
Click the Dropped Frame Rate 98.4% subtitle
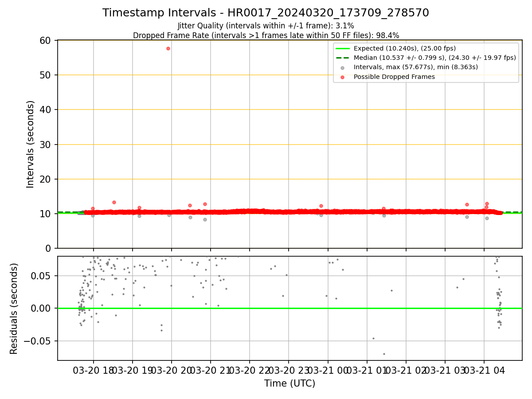pyautogui.click(x=266, y=35)
